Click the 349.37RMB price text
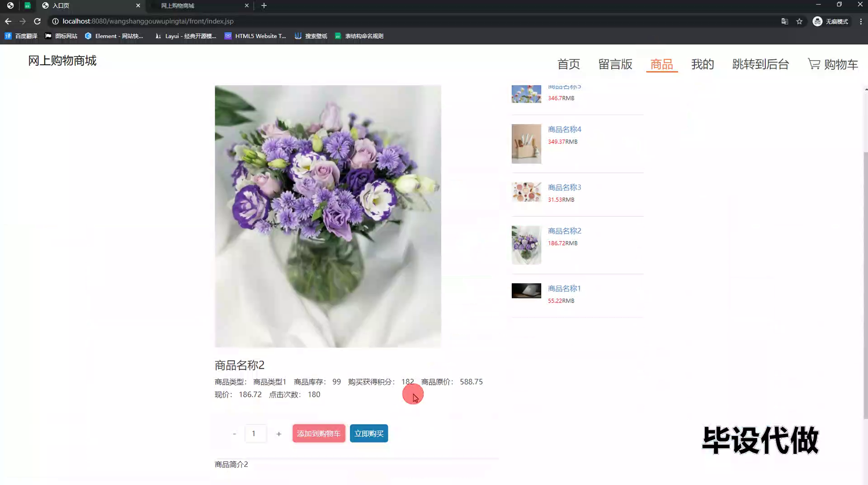Viewport: 868px width, 485px height. 562,142
